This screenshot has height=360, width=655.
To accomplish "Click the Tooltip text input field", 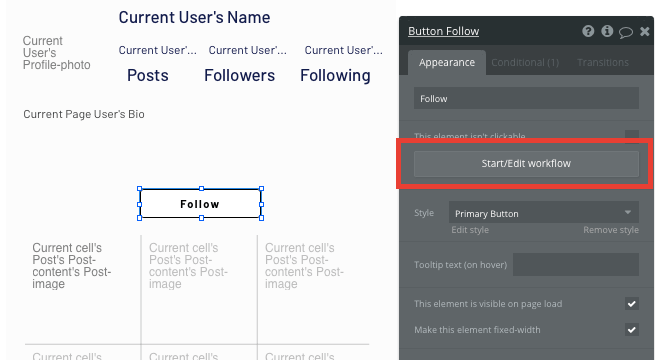I will click(x=576, y=265).
